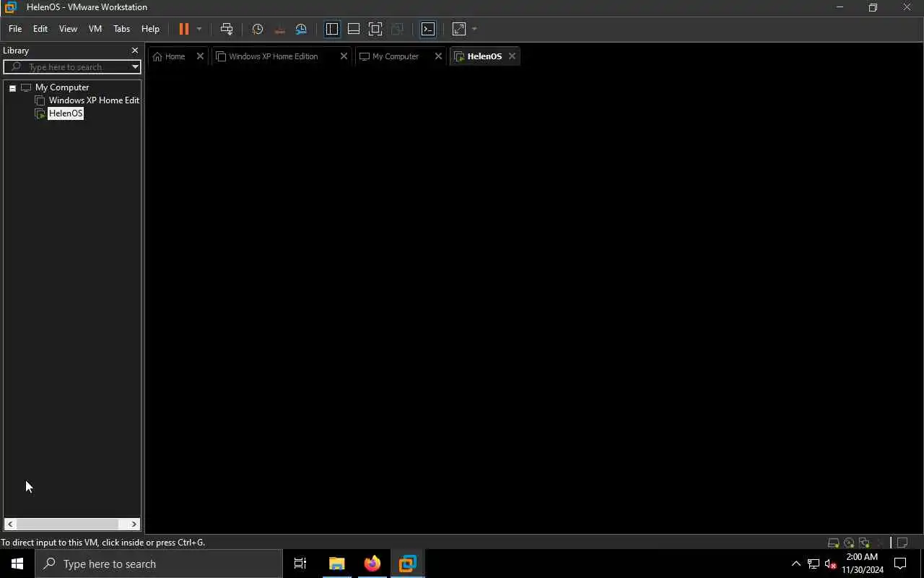Pause the running VM with the orange pause icon
Image resolution: width=924 pixels, height=578 pixels.
click(183, 29)
